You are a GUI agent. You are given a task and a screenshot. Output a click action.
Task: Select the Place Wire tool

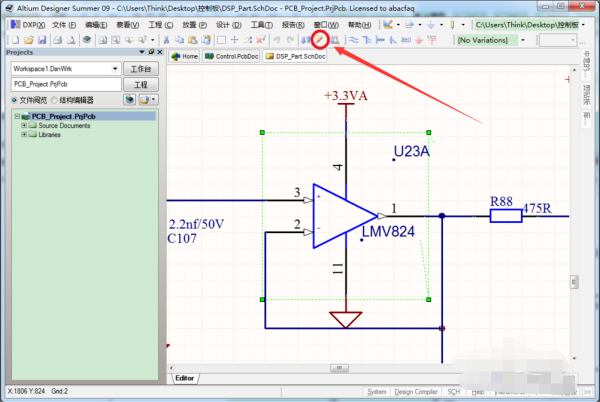coord(354,40)
